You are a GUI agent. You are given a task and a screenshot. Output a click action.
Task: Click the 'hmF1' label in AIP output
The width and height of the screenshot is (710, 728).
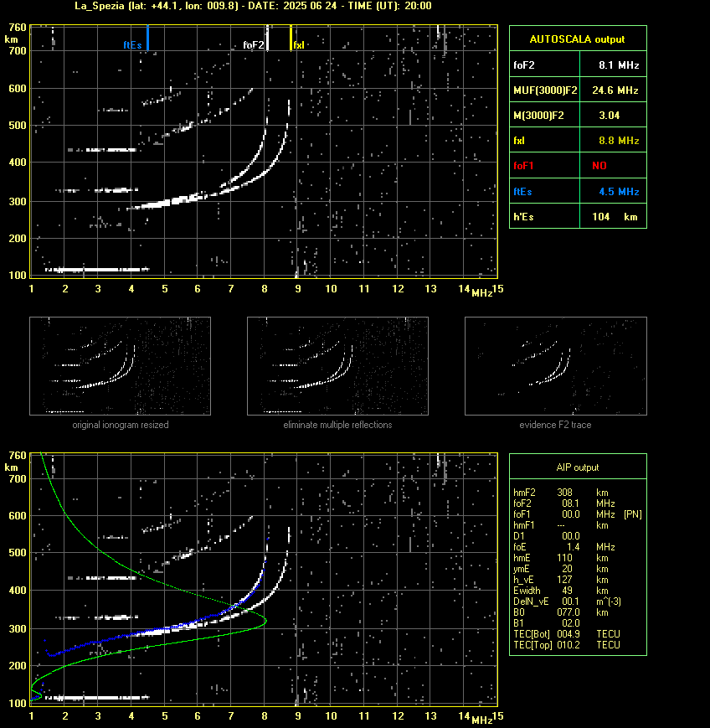coord(524,525)
